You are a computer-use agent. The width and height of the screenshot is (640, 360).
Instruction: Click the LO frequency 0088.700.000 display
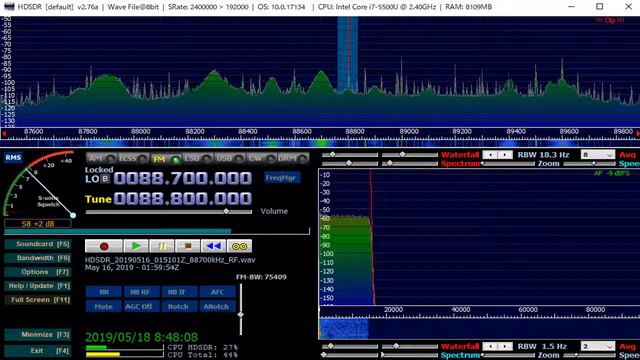coord(182,179)
